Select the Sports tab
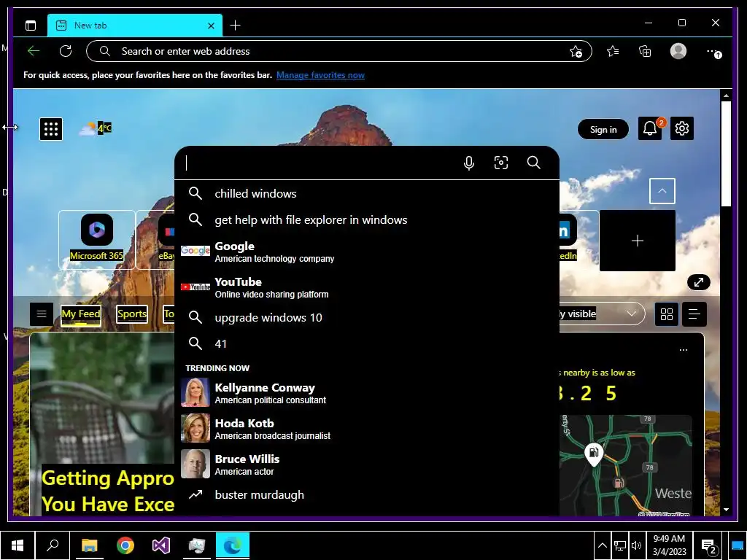Viewport: 747px width, 560px height. coord(132,314)
